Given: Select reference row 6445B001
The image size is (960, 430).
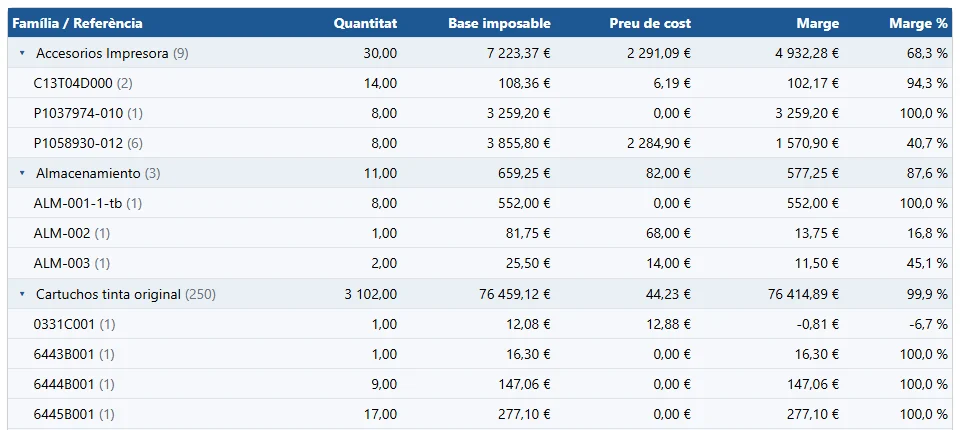Looking at the screenshot, I should 480,414.
